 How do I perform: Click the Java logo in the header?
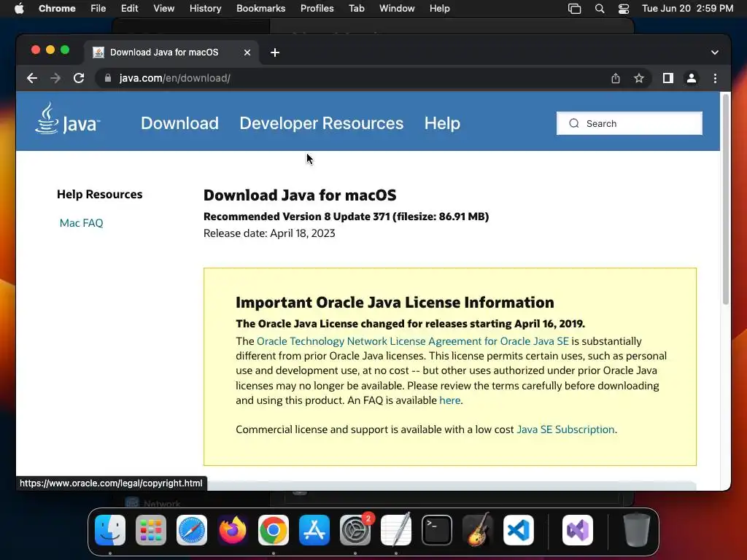(x=67, y=119)
